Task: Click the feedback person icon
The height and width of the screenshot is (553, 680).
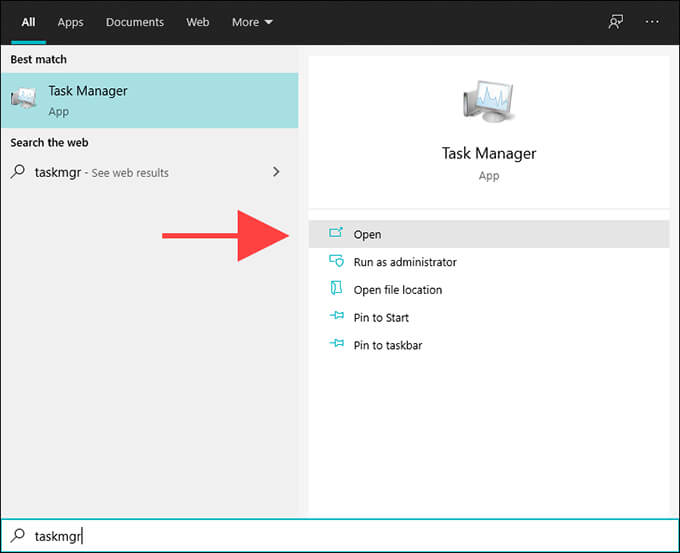Action: click(615, 22)
